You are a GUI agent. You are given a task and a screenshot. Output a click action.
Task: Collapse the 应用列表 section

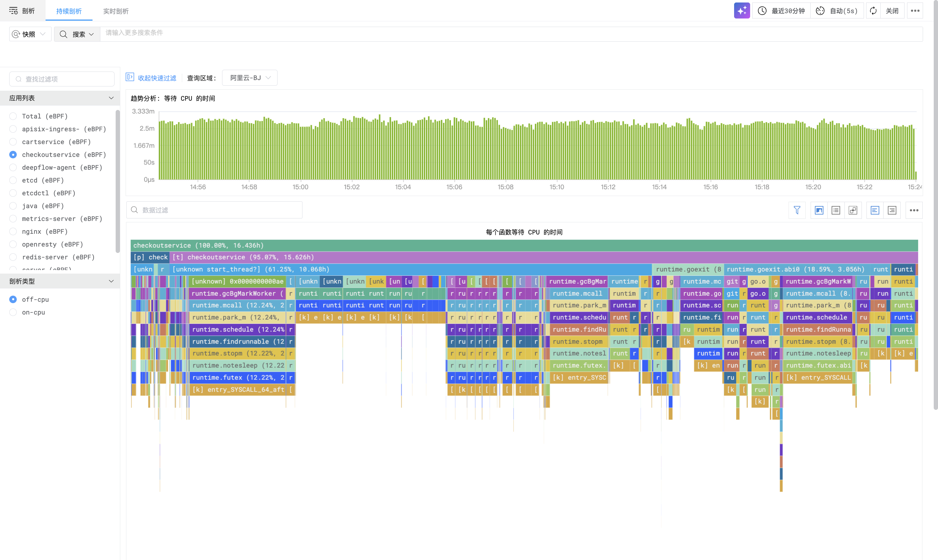pos(111,98)
